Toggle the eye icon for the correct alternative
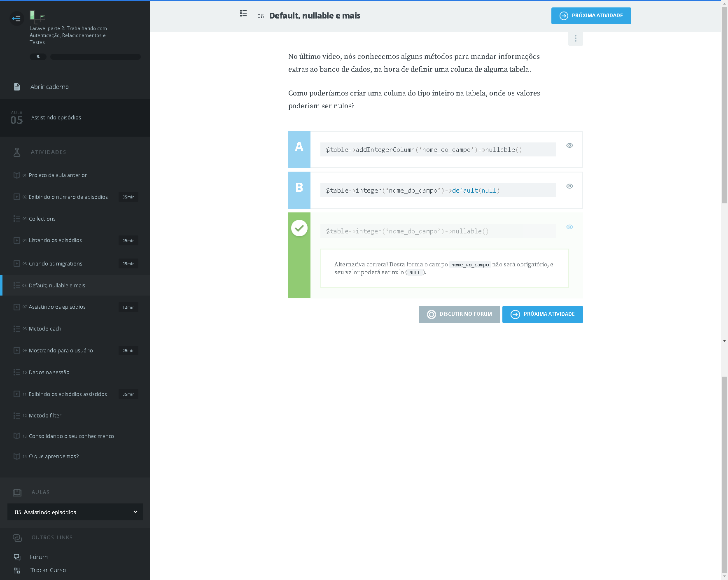Image resolution: width=728 pixels, height=580 pixels. [569, 227]
